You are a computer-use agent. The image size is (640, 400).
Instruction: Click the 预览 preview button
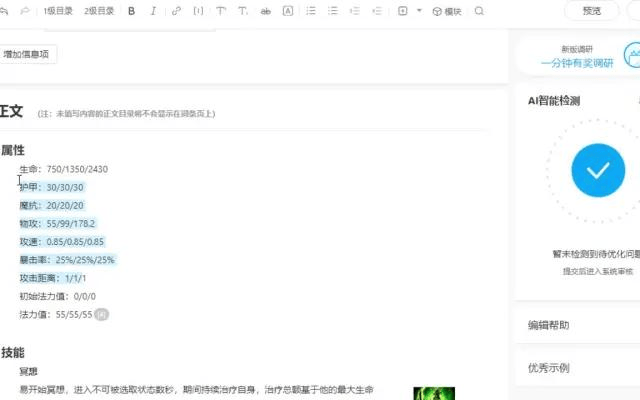coord(591,11)
